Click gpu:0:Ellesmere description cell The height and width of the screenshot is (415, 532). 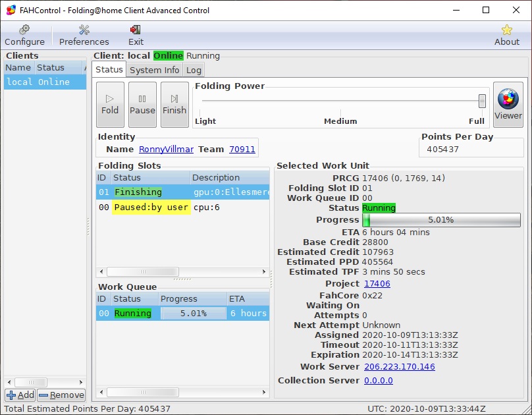tap(231, 192)
